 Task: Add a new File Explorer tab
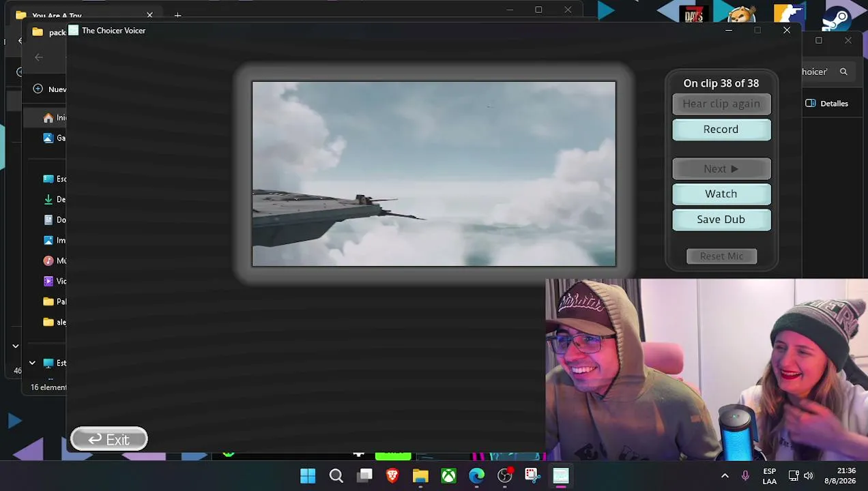[177, 15]
